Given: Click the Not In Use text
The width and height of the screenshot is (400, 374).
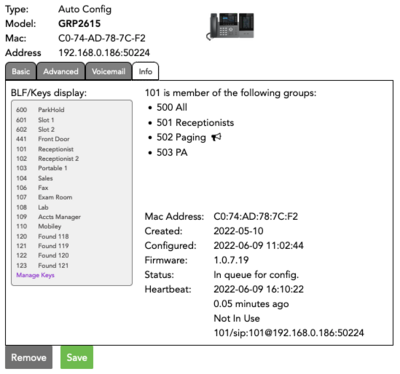Looking at the screenshot, I should coord(237,318).
